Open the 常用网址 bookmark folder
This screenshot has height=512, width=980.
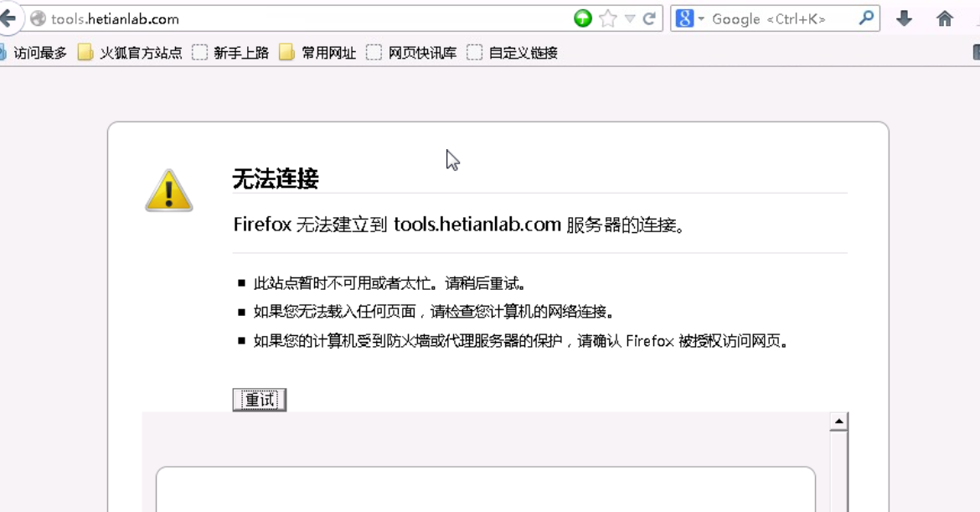coord(317,53)
